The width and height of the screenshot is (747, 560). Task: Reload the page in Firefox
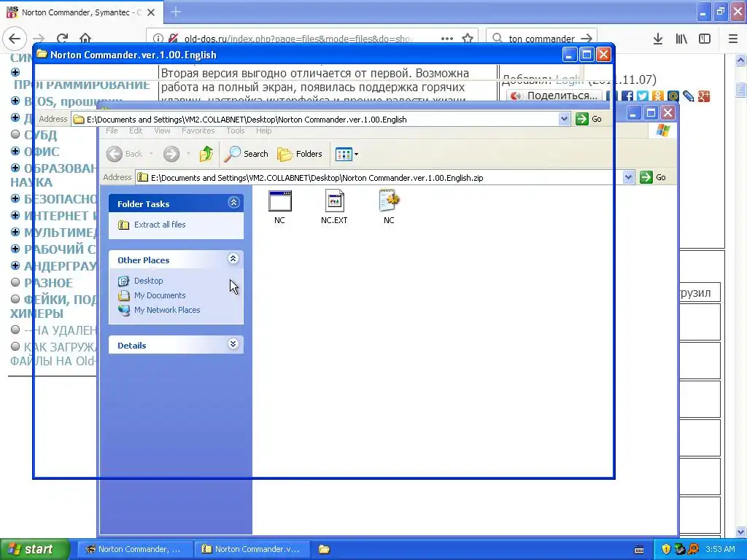tap(62, 38)
